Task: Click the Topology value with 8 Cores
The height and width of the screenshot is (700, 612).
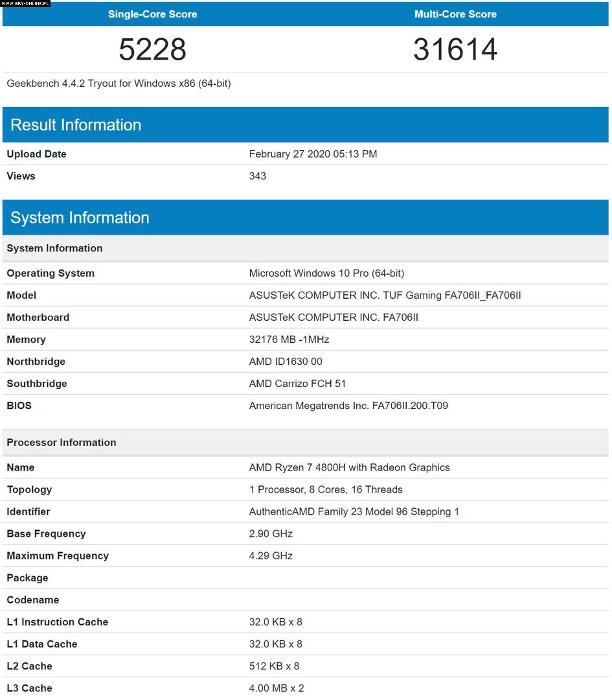Action: [326, 490]
